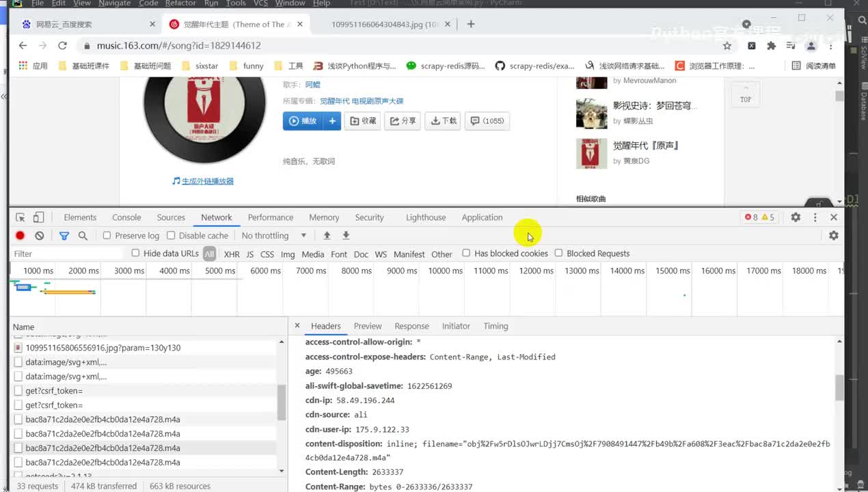Click the collect (收藏) button
The image size is (868, 492).
[x=363, y=121]
